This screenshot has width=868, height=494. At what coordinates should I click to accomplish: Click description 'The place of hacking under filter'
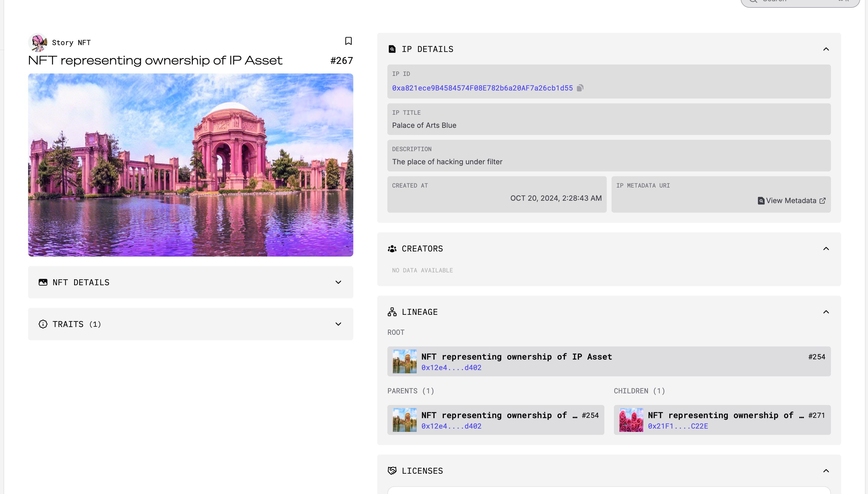pyautogui.click(x=447, y=162)
